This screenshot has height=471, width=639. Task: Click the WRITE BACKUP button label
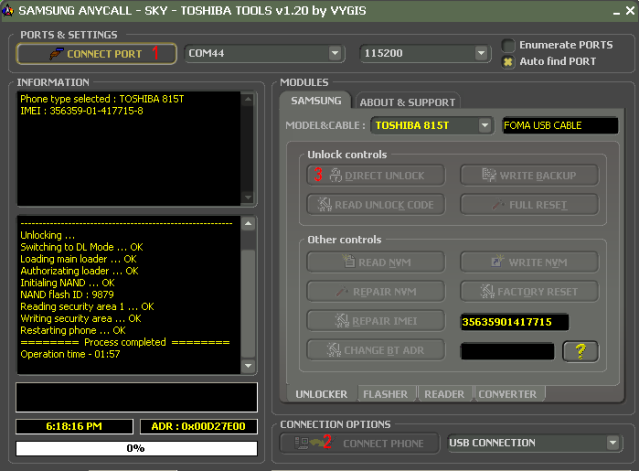(x=538, y=176)
